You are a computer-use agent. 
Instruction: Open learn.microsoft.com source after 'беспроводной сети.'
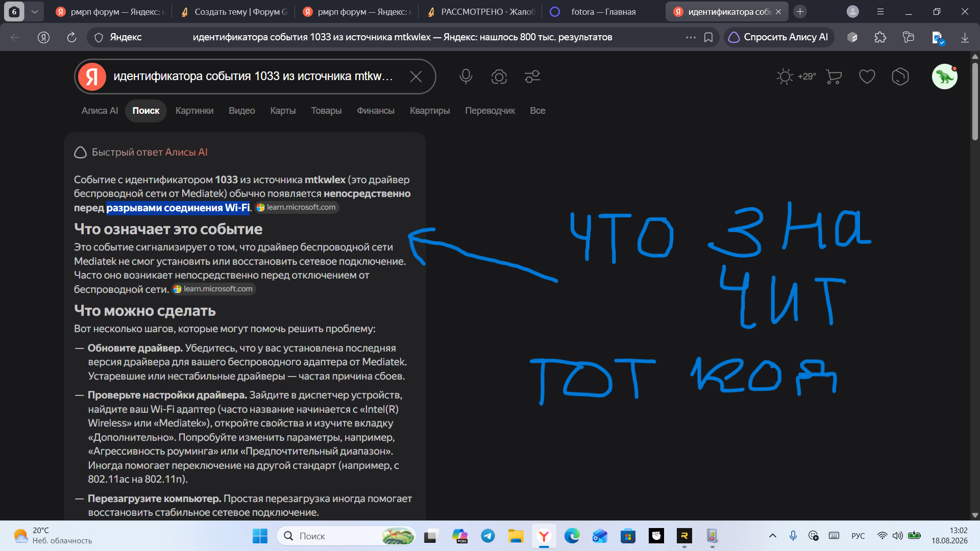(214, 289)
